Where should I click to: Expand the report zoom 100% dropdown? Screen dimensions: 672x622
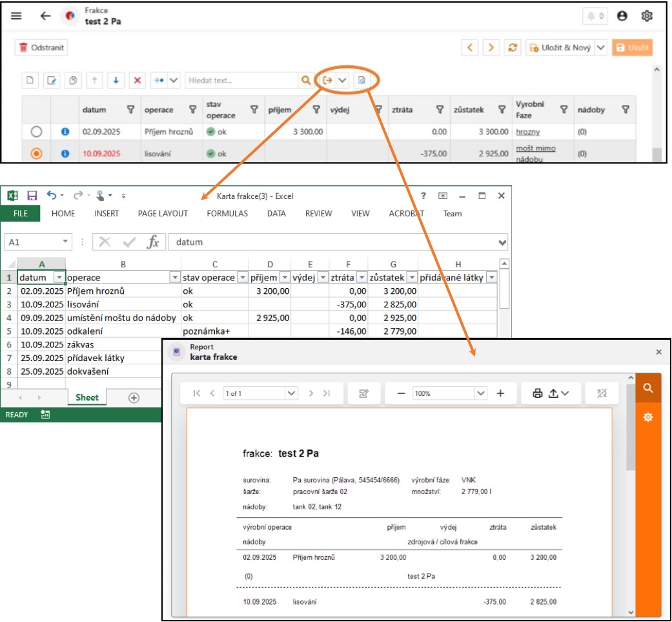tap(480, 393)
